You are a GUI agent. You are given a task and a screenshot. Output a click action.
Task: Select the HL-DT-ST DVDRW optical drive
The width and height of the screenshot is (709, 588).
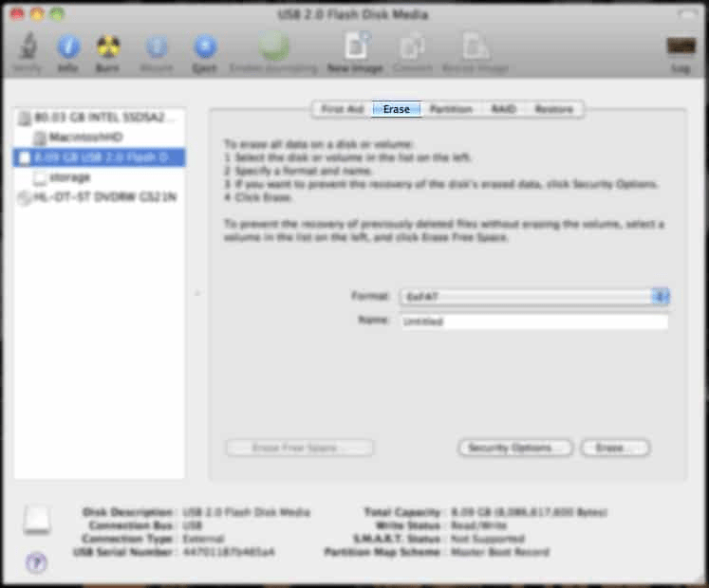coord(99,197)
